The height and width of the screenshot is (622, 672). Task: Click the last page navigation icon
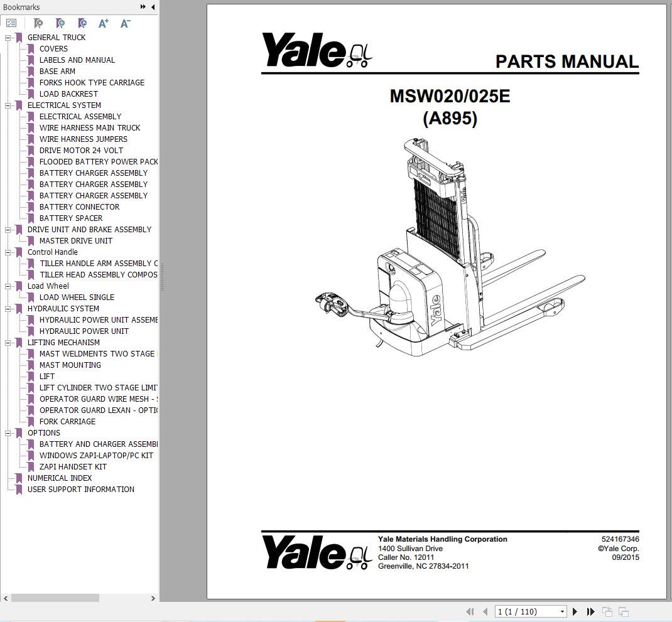[590, 611]
